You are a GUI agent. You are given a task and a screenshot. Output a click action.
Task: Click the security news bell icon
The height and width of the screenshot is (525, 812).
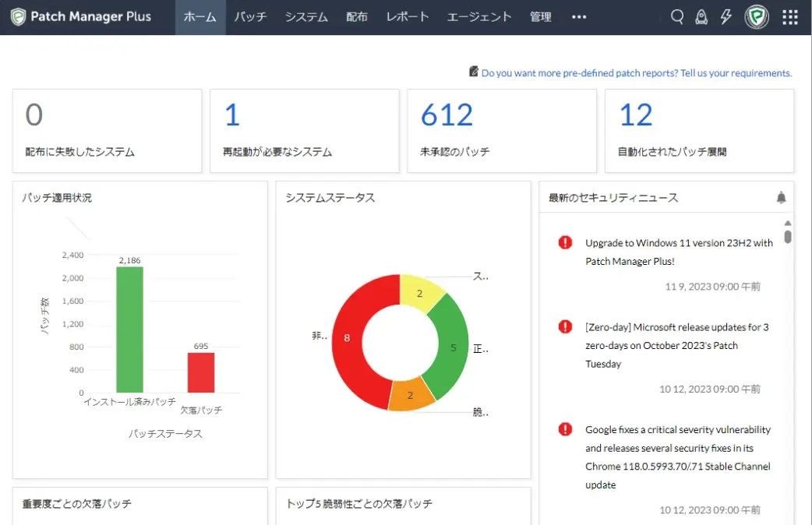781,197
